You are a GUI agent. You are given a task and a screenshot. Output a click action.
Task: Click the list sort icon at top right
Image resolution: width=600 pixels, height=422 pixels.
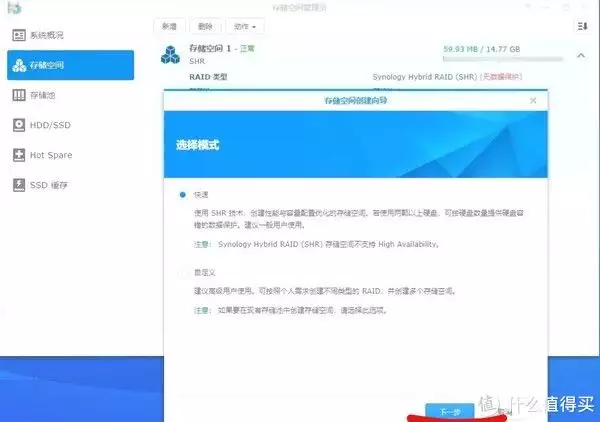tap(582, 26)
